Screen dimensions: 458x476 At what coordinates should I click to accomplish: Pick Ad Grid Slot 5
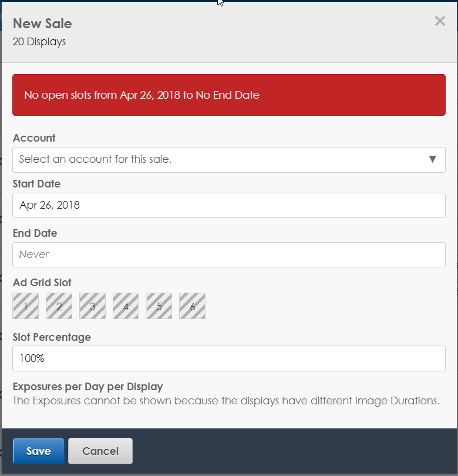[x=159, y=306]
